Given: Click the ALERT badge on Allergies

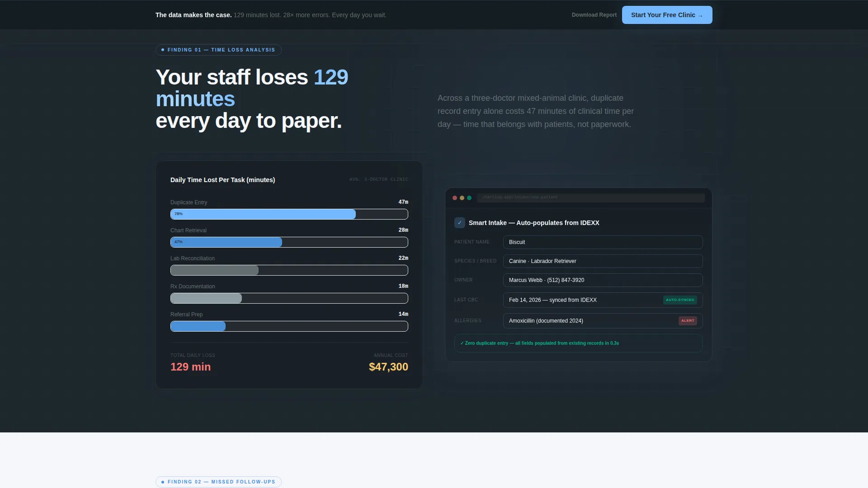Looking at the screenshot, I should [x=688, y=321].
